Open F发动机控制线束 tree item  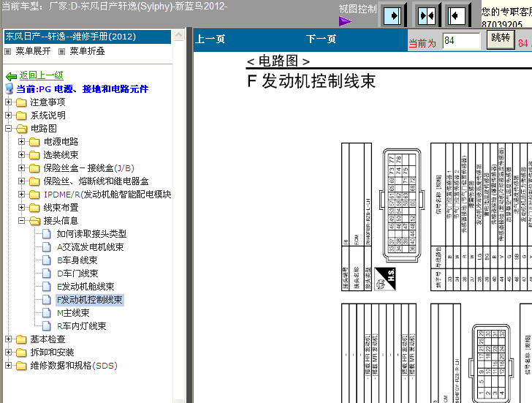coord(90,300)
